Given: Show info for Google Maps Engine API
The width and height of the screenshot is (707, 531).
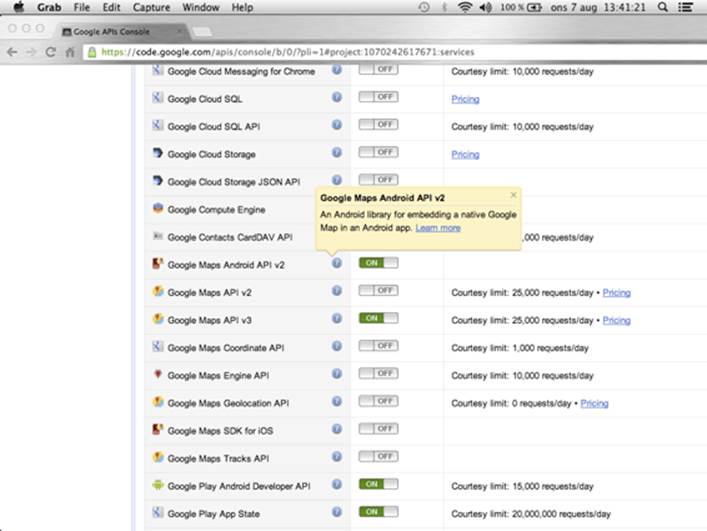Looking at the screenshot, I should tap(337, 374).
